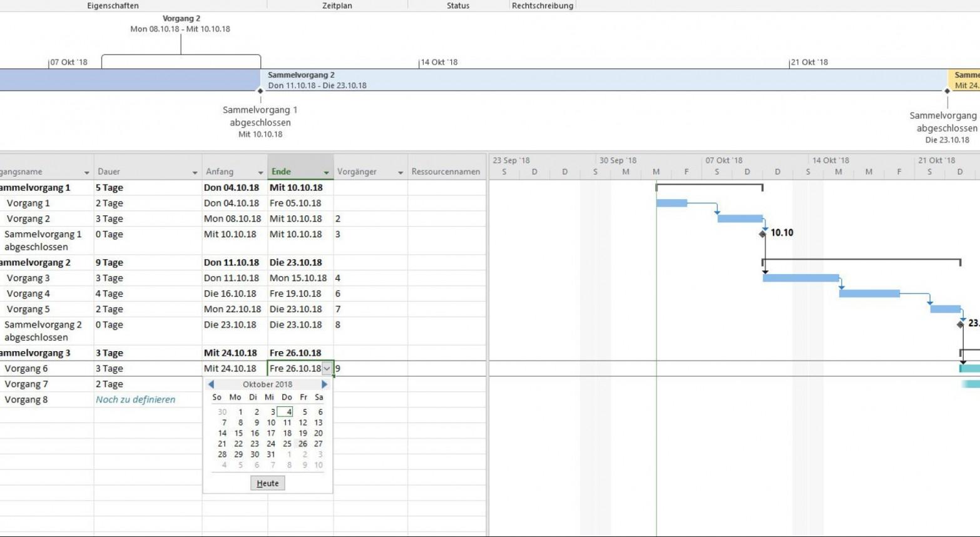Open the Ende date dropdown for Vorgang 6
Screen dimensions: 980x537
pyautogui.click(x=327, y=369)
